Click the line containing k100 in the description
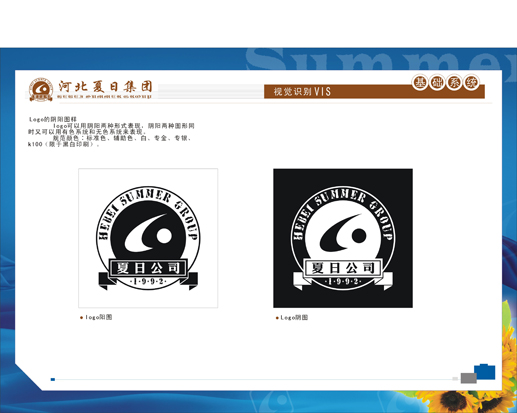This screenshot has width=517, height=413. [x=63, y=144]
